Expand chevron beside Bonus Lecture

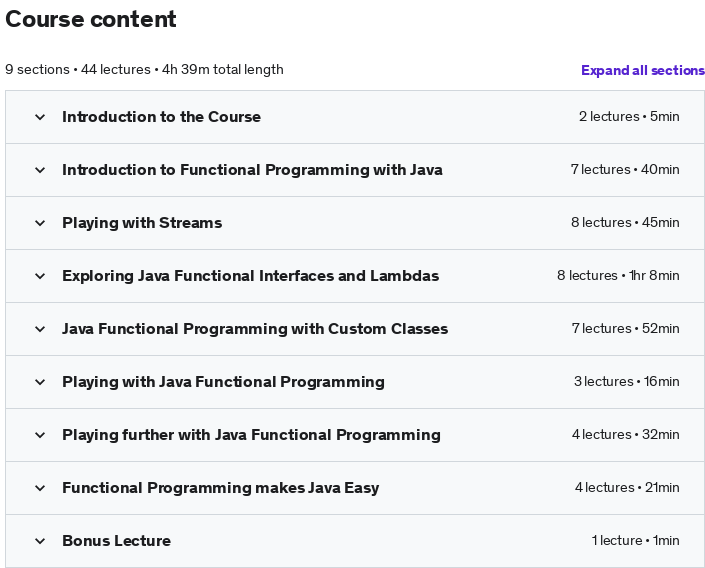pyautogui.click(x=40, y=541)
